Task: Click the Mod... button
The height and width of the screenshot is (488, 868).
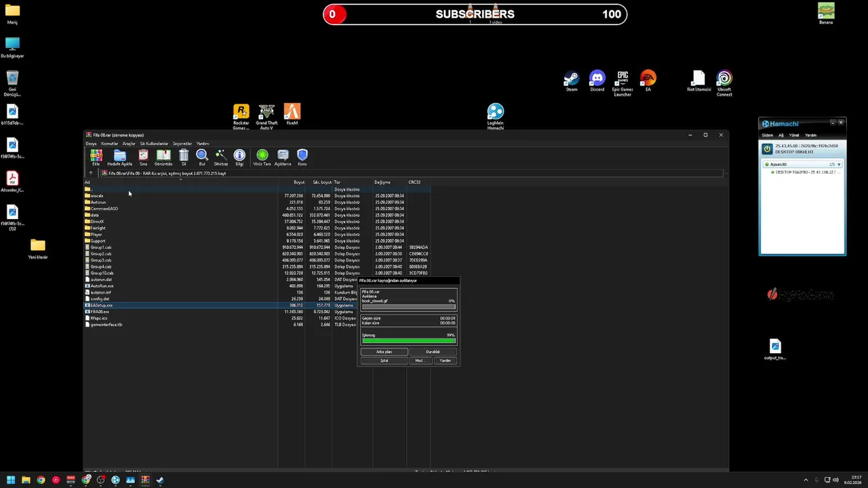Action: (420, 361)
